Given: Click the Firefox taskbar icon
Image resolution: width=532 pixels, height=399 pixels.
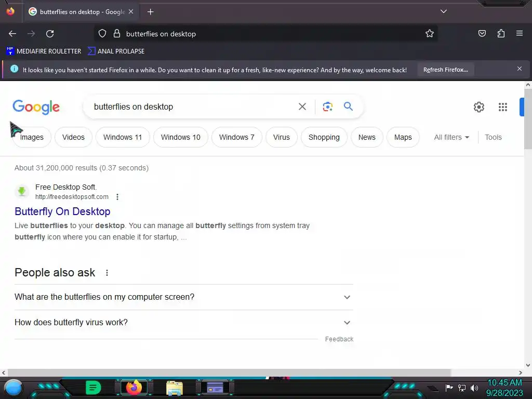Looking at the screenshot, I should point(134,388).
